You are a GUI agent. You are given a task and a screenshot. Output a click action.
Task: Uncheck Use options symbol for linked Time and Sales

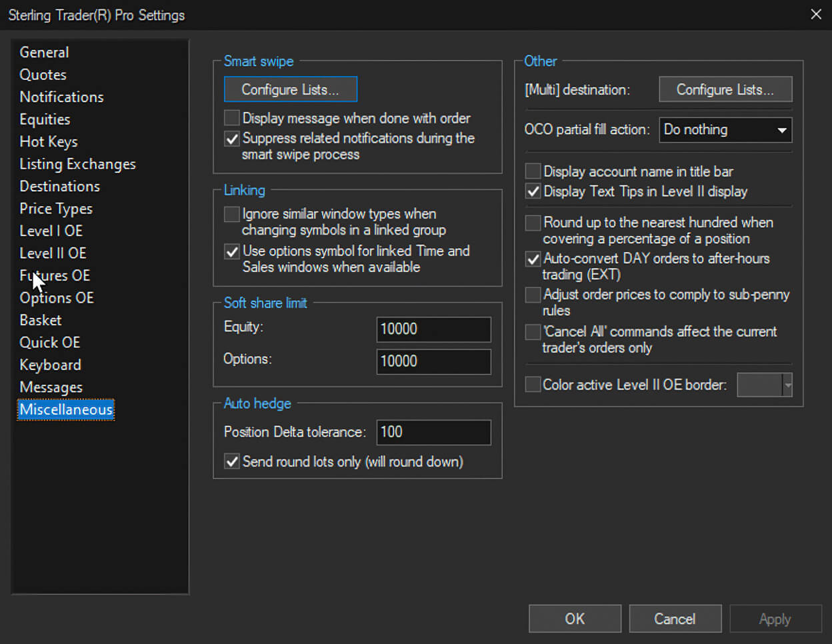click(x=232, y=251)
